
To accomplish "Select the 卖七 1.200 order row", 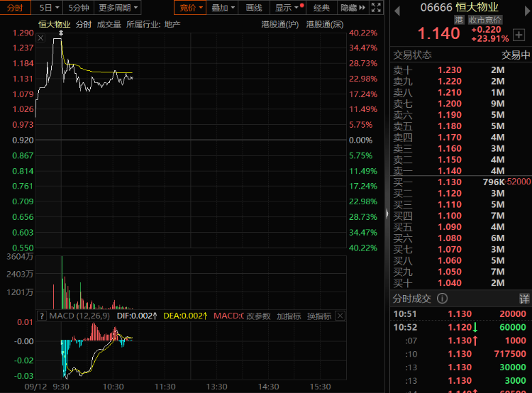I will coord(461,104).
